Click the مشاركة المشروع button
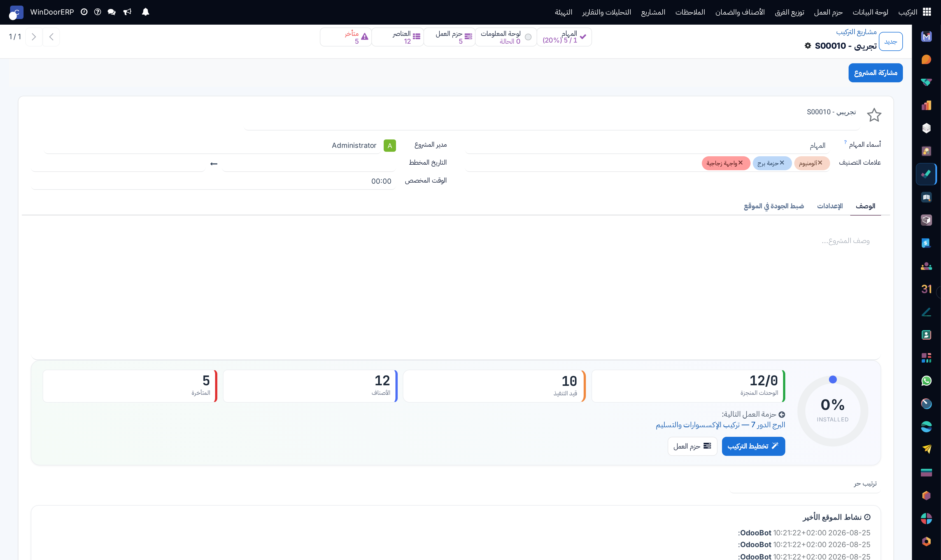The width and height of the screenshot is (941, 560). point(875,73)
